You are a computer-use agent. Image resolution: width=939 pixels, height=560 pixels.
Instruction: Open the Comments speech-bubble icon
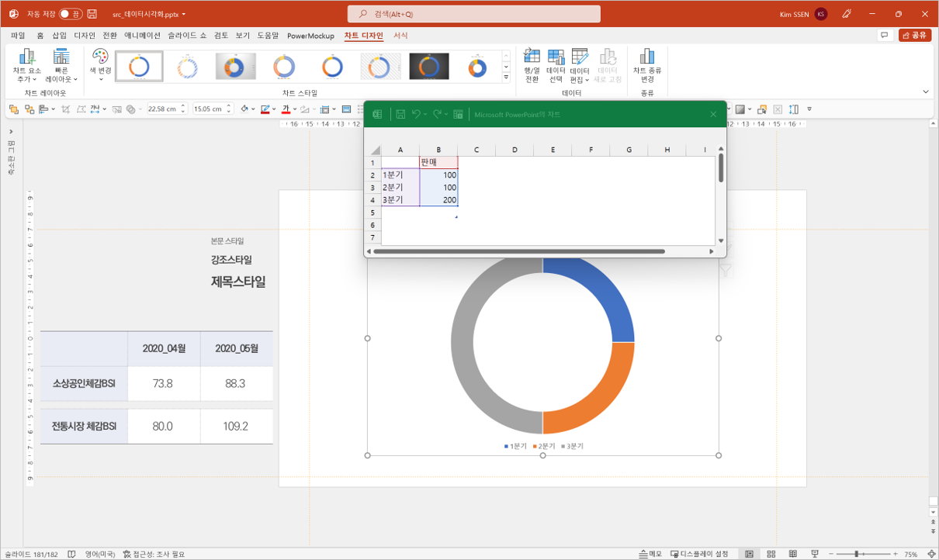click(x=884, y=36)
